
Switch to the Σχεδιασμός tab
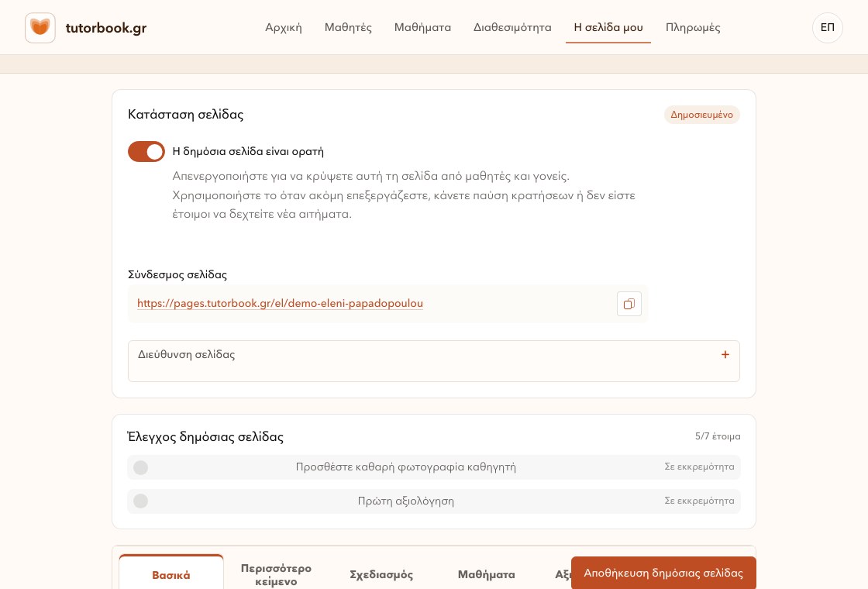[381, 574]
